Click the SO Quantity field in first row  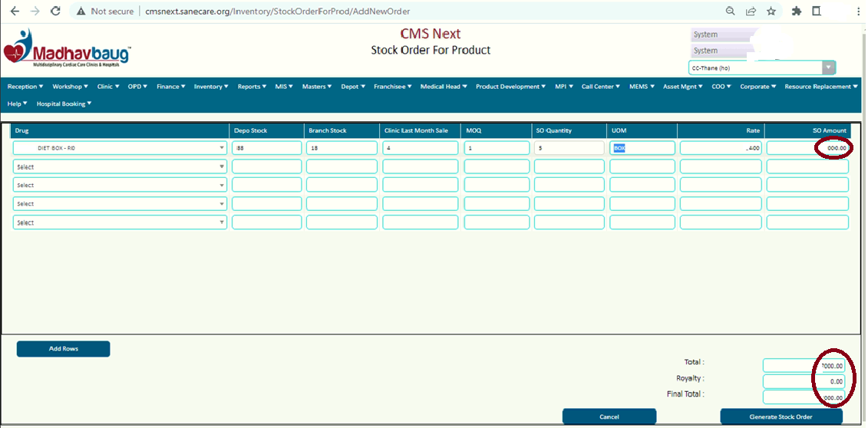tap(569, 148)
